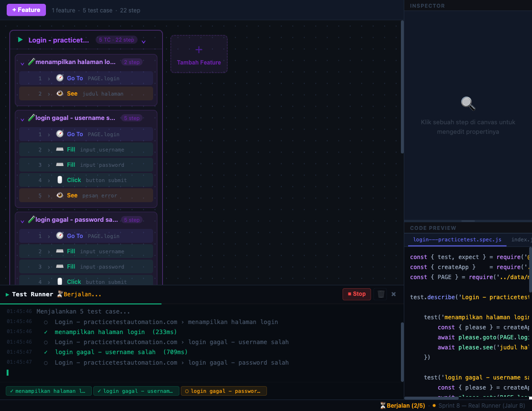Viewport: 532px width, 411px height.
Task: Click log line 'menampilkan halaman login (233ms)'
Action: point(115,332)
